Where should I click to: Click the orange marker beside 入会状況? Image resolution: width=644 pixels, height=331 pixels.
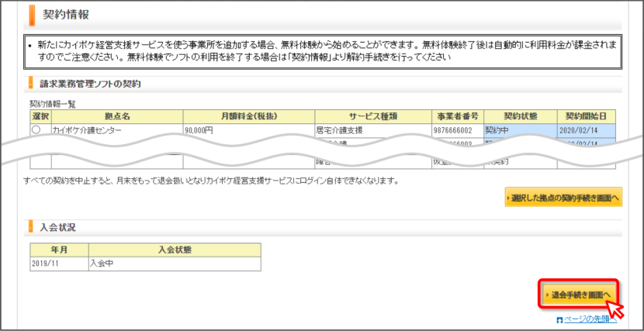coord(31,227)
